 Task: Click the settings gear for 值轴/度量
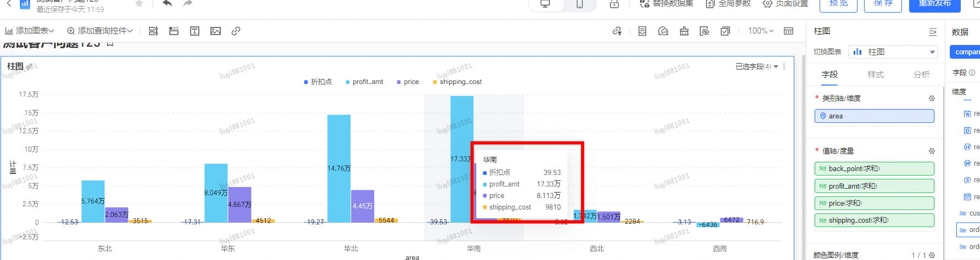tap(932, 151)
